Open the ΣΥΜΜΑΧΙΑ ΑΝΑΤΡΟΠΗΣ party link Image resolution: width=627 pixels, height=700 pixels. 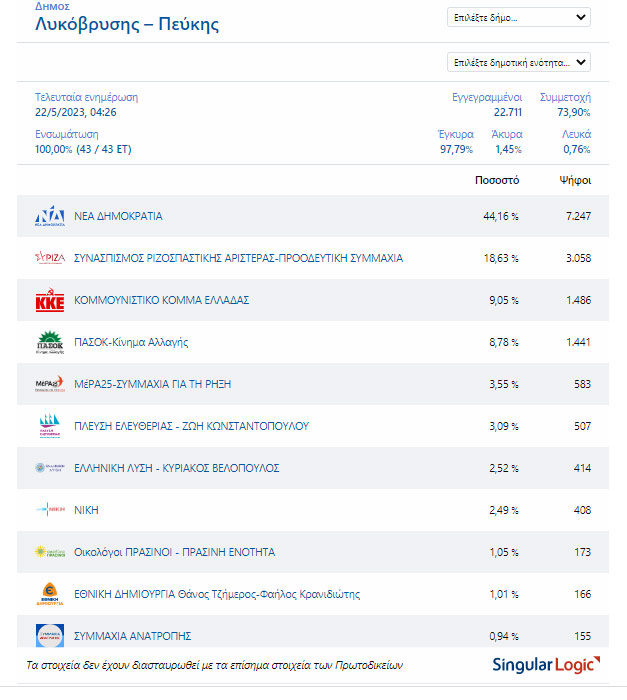pyautogui.click(x=133, y=636)
